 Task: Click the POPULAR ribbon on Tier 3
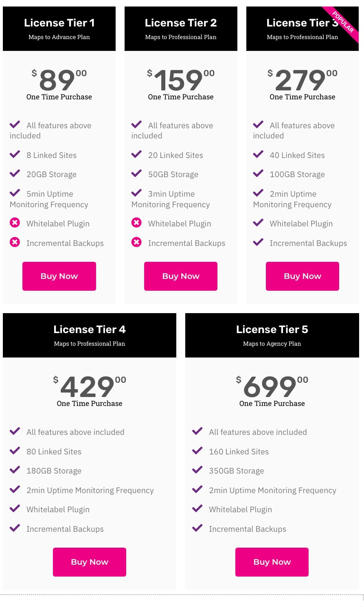(344, 22)
